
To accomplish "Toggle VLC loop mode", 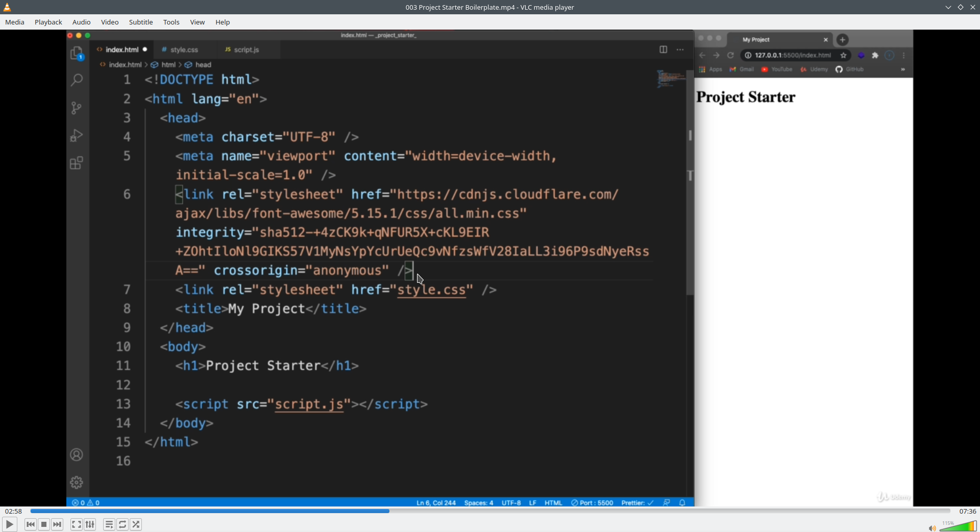I will pyautogui.click(x=122, y=524).
